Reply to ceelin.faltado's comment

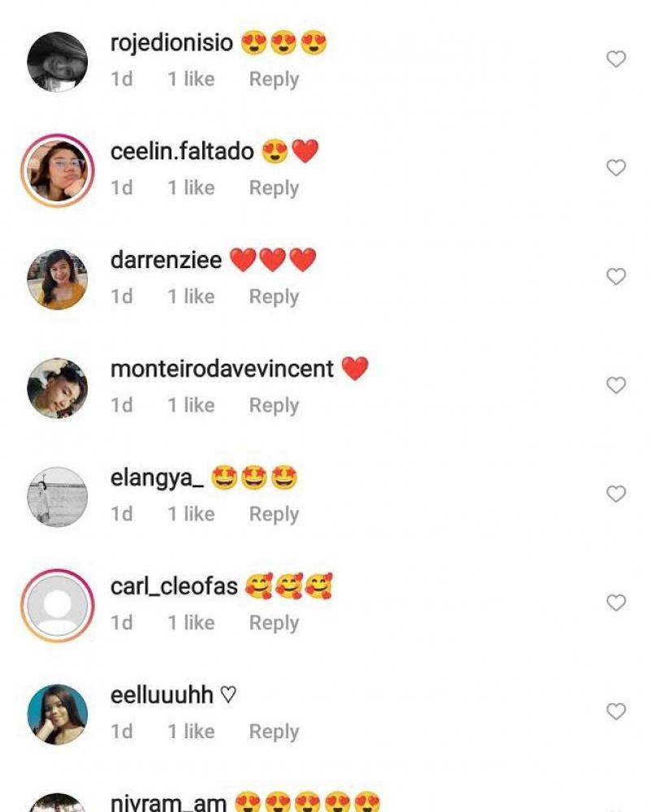[x=274, y=188]
